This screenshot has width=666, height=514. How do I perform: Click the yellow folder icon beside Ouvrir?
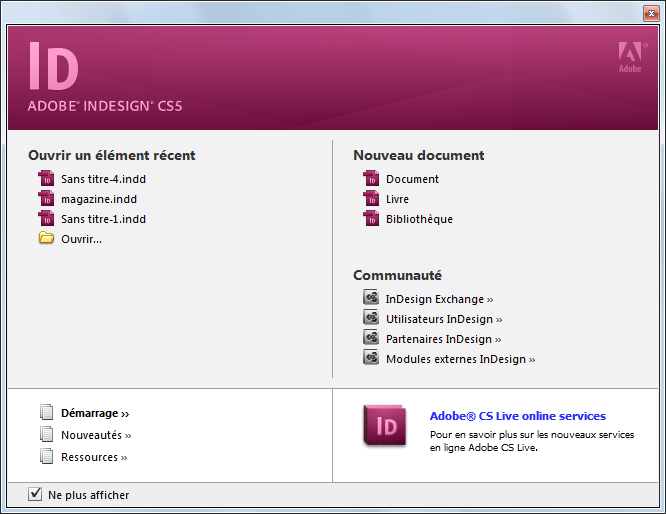click(x=46, y=238)
